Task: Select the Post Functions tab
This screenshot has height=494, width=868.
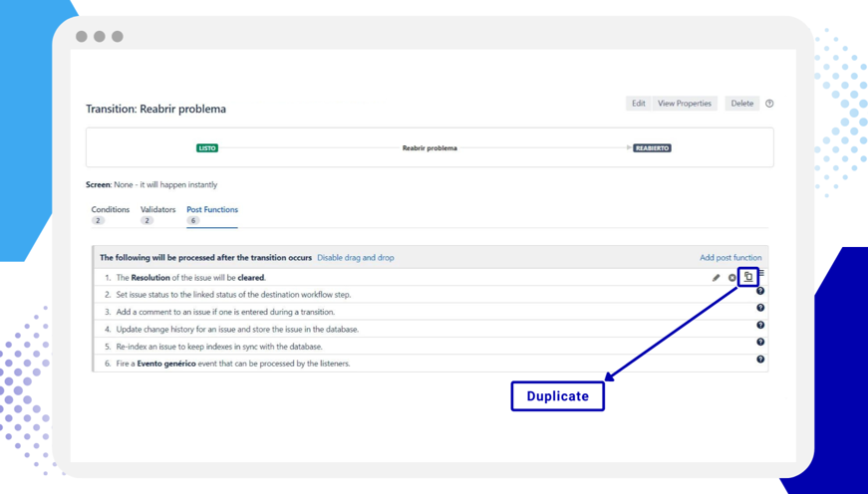Action: [212, 210]
